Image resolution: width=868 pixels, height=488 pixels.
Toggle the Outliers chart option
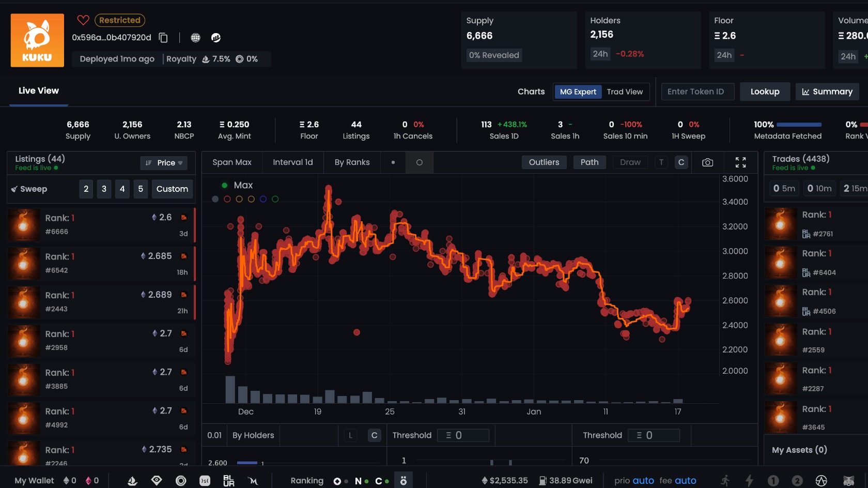pyautogui.click(x=544, y=162)
